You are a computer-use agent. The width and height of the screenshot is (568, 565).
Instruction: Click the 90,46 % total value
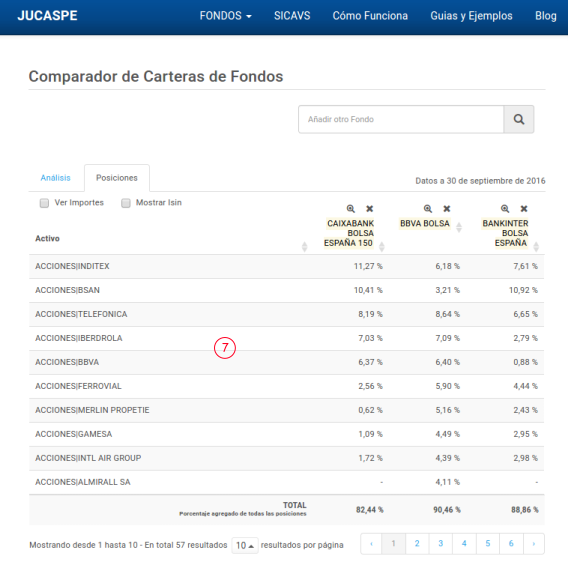pyautogui.click(x=447, y=510)
